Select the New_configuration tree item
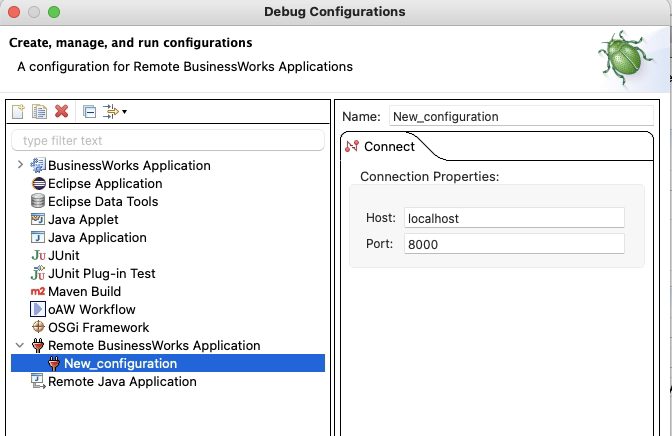Image resolution: width=672 pixels, height=436 pixels. click(168, 363)
